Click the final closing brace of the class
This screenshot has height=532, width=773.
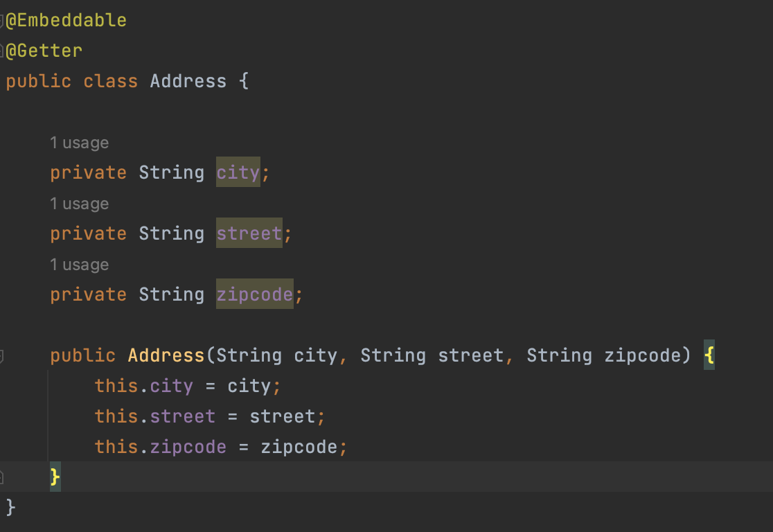click(x=11, y=507)
